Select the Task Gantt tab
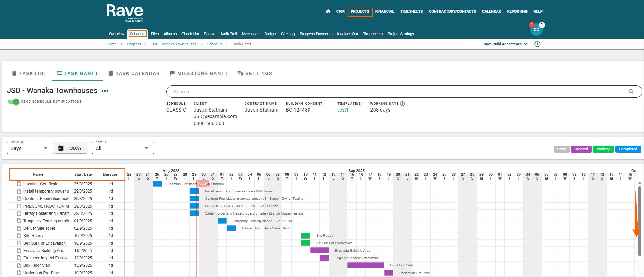 tap(77, 73)
